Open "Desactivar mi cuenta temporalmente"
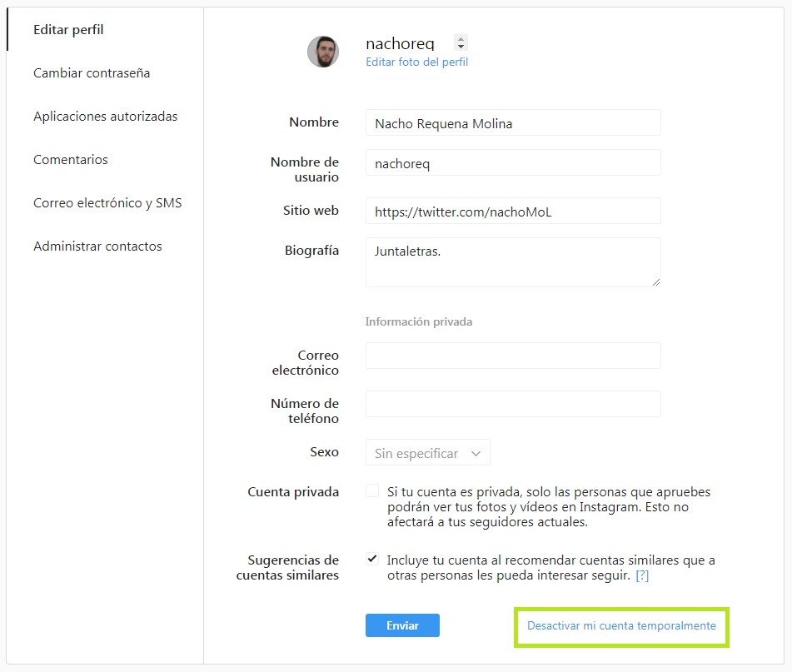 coord(620,625)
